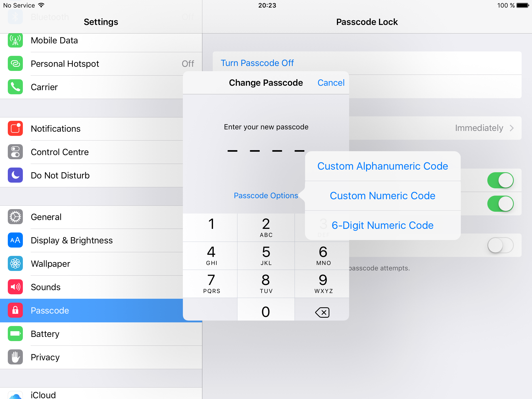The width and height of the screenshot is (532, 399).
Task: Enable the first green toggle
Action: [501, 180]
